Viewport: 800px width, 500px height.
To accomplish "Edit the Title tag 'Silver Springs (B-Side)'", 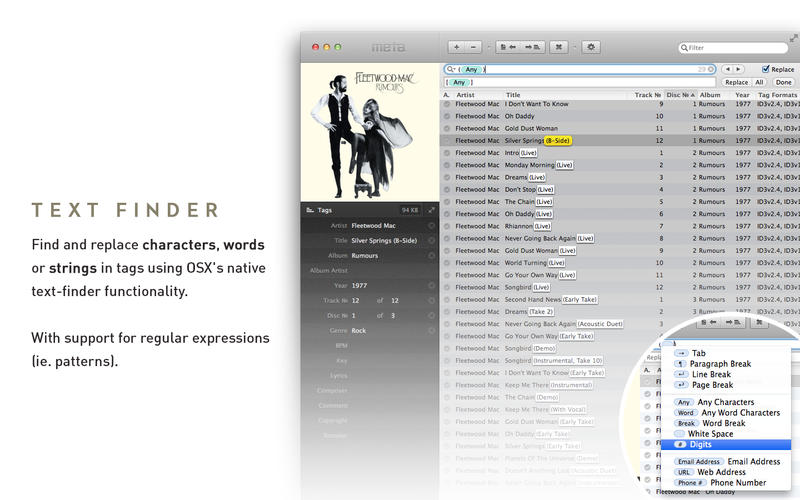I will click(384, 240).
